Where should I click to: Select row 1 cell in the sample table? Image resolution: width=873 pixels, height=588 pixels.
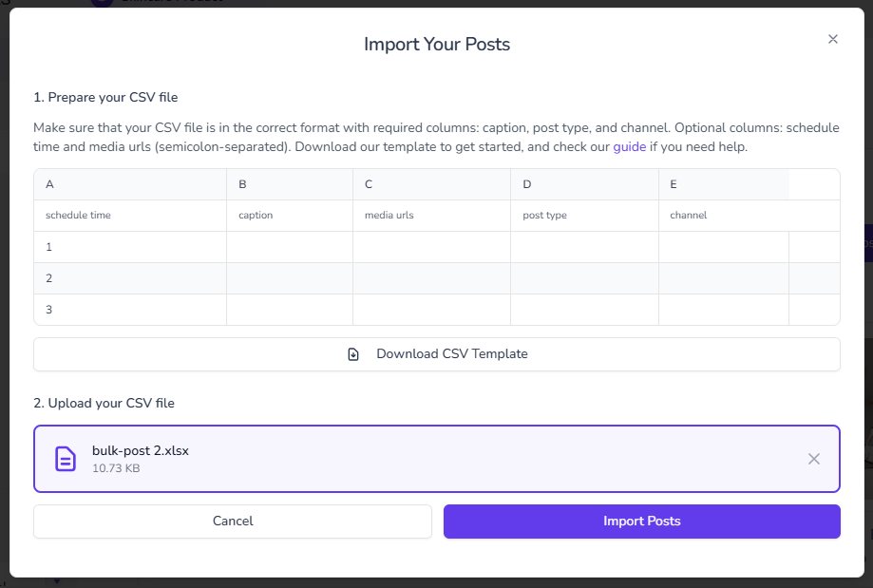pos(130,247)
